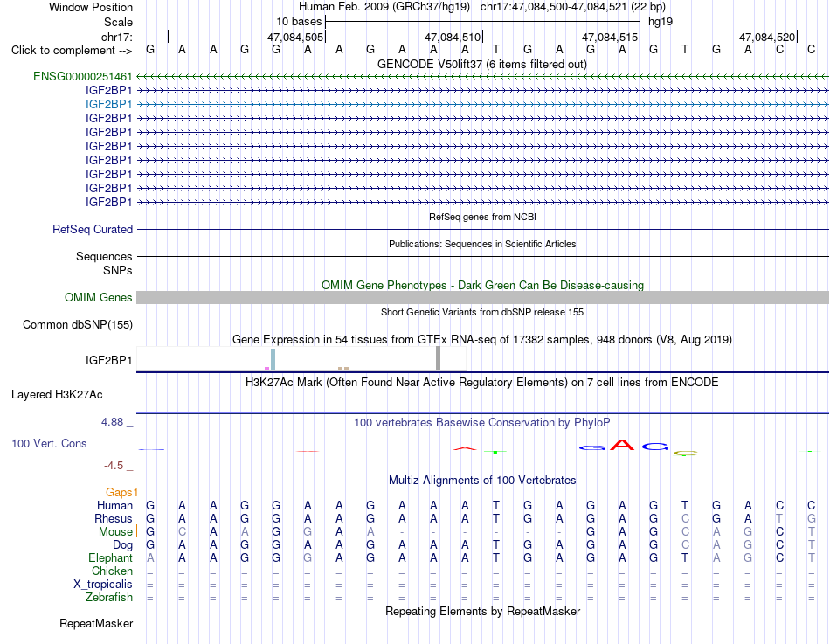This screenshot has width=830, height=644.
Task: Click the SNPs track label
Action: tap(118, 270)
